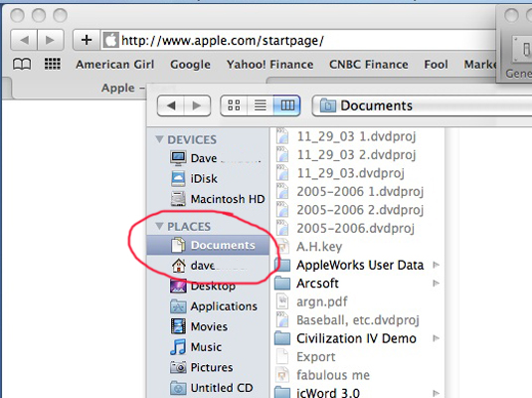
Task: Open Google bookmark
Action: pos(190,65)
